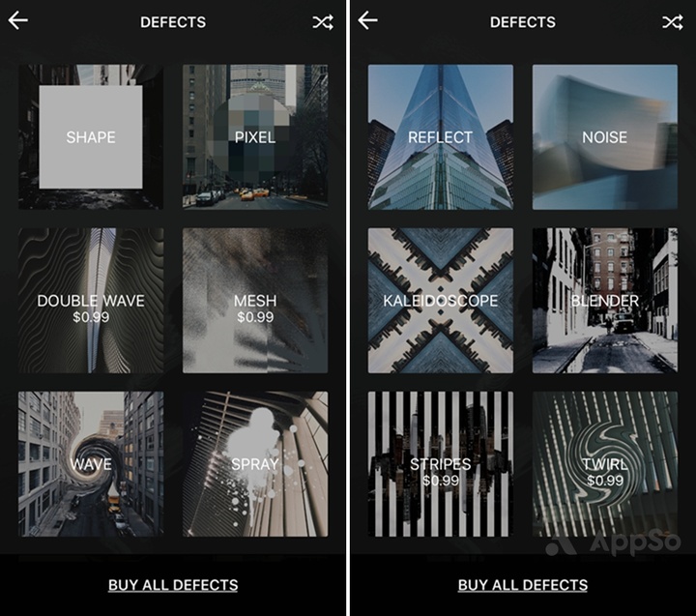Viewport: 696px width, 616px height.
Task: Tap DEFECTS title on left screen
Action: coord(173,22)
